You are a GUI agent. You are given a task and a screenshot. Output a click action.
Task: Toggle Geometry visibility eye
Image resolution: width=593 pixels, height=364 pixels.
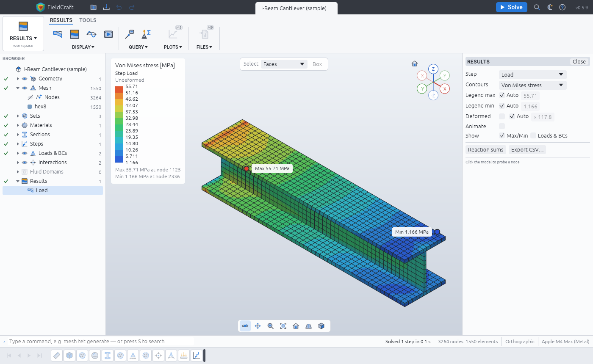[x=25, y=79]
